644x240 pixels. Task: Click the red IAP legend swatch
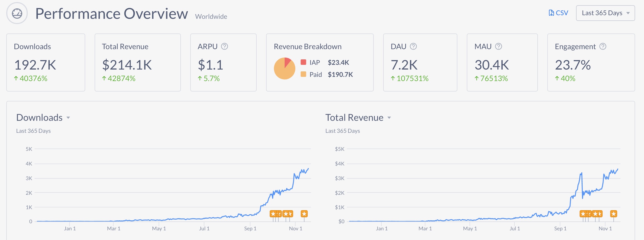click(x=303, y=62)
